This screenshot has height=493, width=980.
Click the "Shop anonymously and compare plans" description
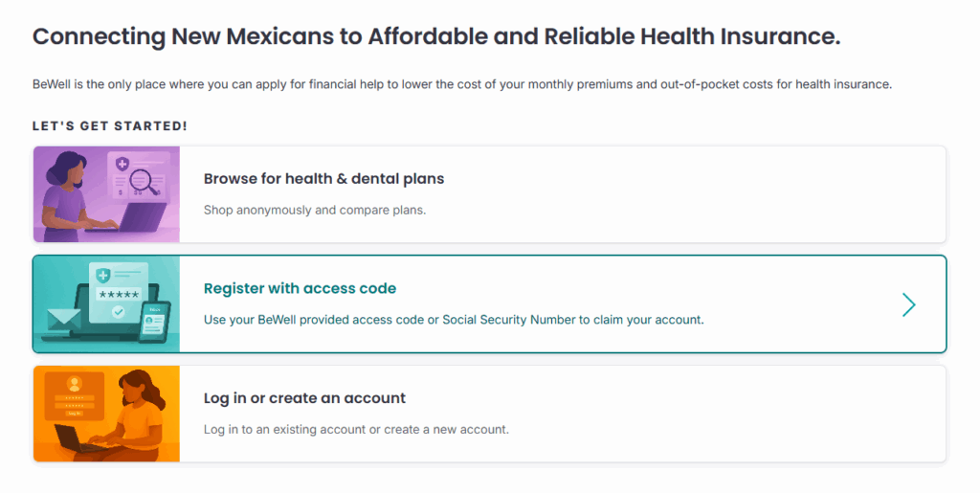coord(314,210)
